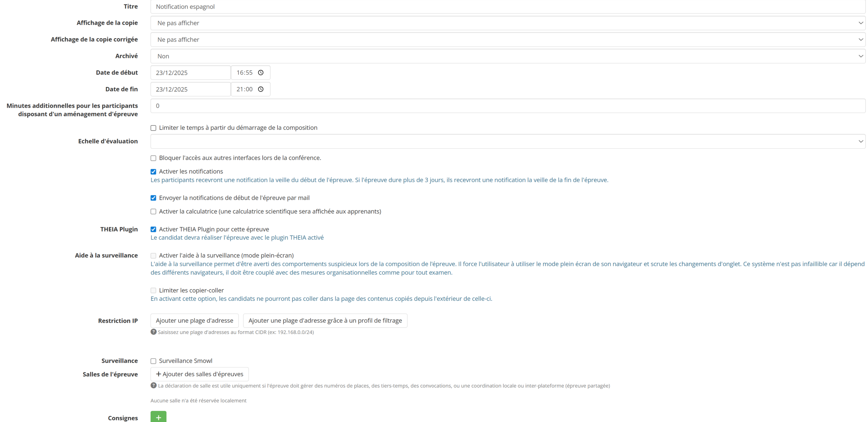Open the Affichage de la copie dropdown
Viewport: 868px width, 422px height.
click(x=508, y=23)
